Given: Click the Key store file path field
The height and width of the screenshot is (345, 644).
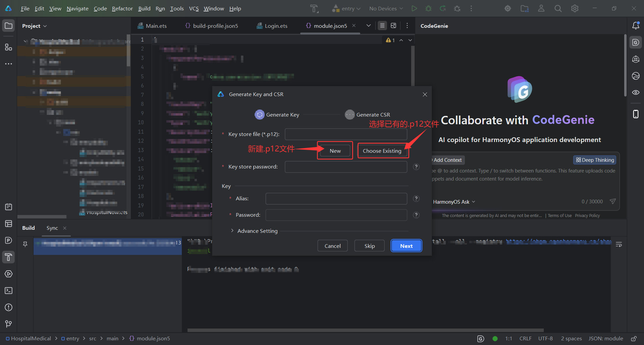Looking at the screenshot, I should (346, 134).
